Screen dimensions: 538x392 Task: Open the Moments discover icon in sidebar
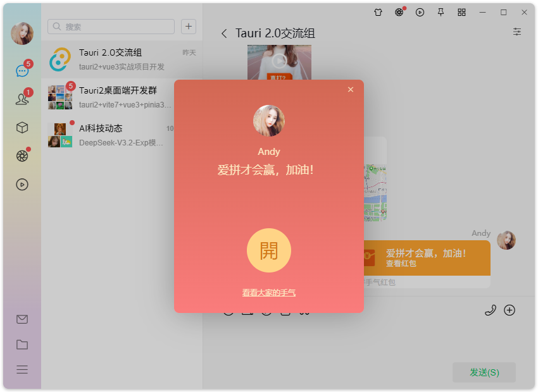(22, 155)
